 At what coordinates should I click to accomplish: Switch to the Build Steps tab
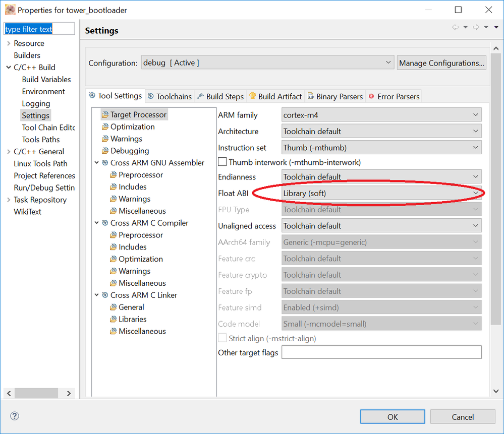click(x=220, y=96)
